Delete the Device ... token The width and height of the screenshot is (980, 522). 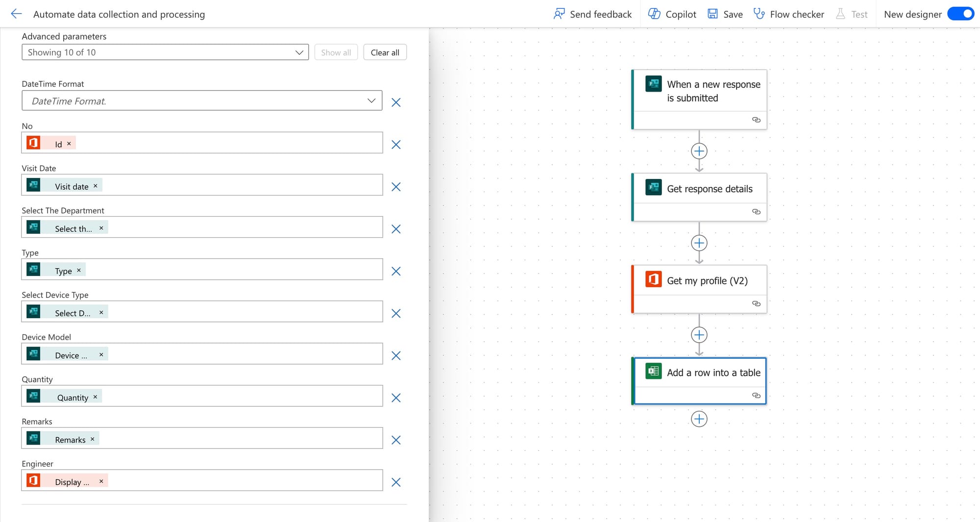coord(101,354)
